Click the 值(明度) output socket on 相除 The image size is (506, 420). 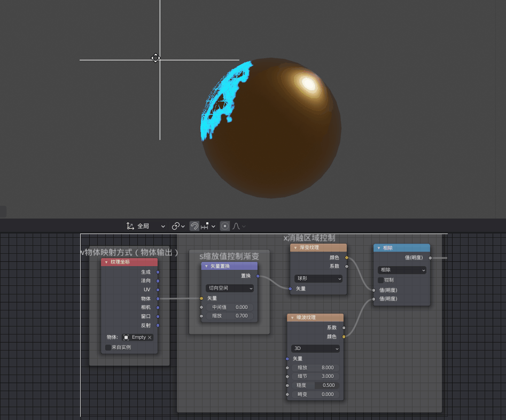coord(430,258)
